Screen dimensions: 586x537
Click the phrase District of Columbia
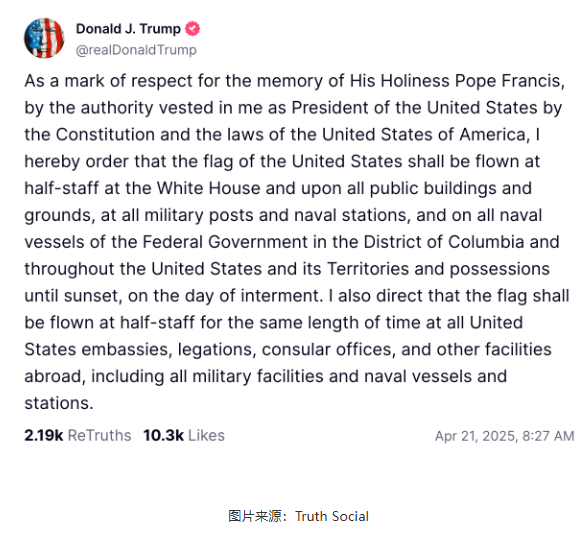pyautogui.click(x=444, y=242)
